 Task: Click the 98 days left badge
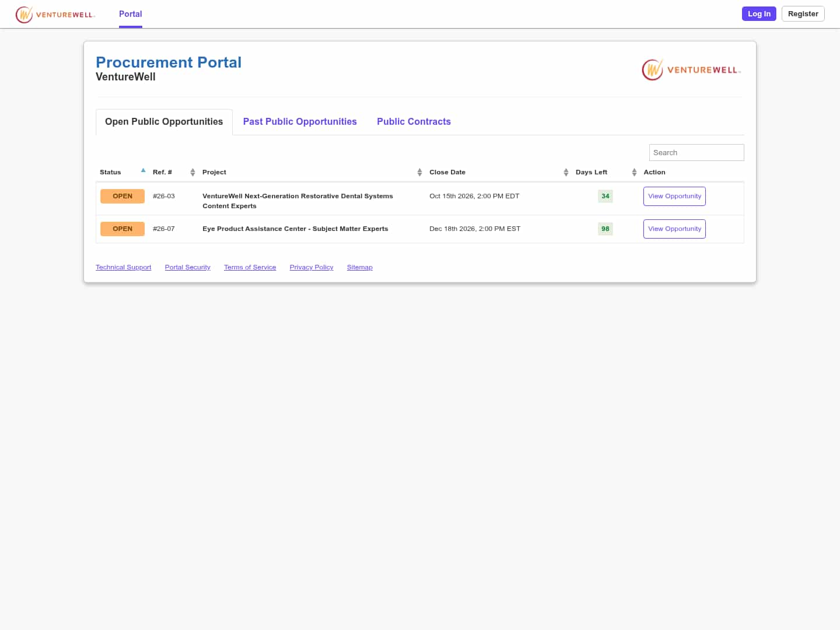coord(605,229)
